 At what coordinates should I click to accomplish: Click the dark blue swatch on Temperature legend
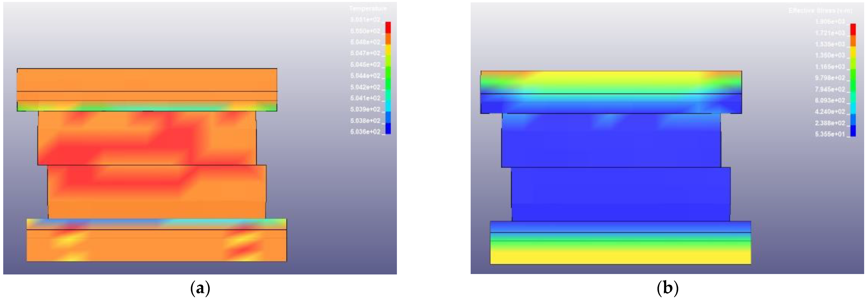pos(388,129)
